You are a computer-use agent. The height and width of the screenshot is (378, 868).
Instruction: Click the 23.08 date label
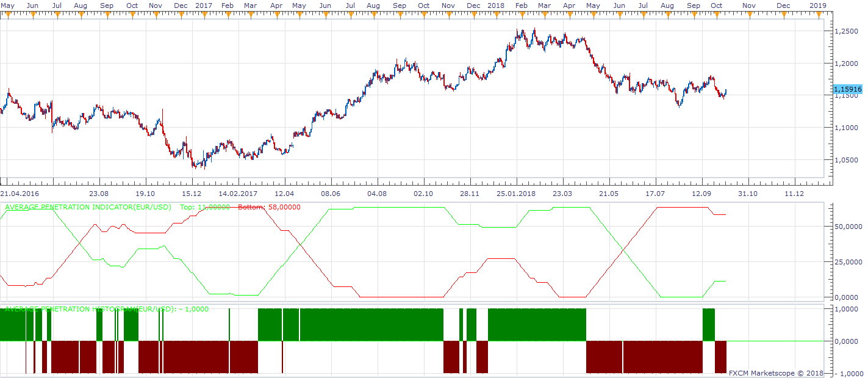click(x=99, y=194)
